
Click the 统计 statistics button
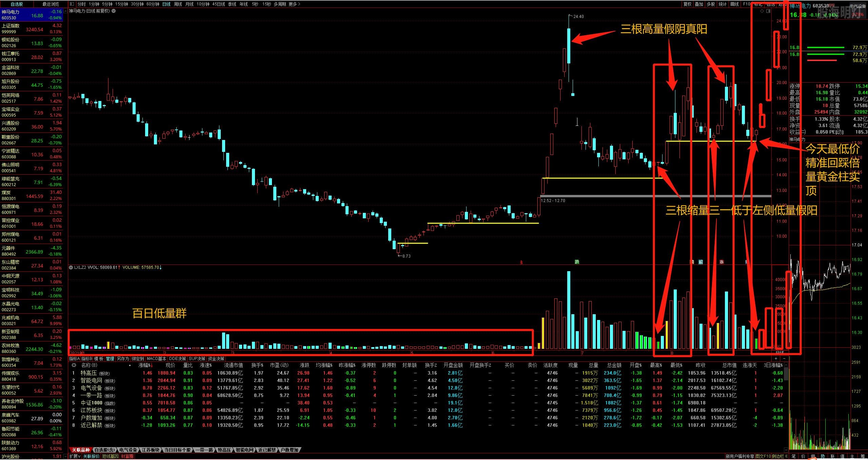click(x=723, y=4)
